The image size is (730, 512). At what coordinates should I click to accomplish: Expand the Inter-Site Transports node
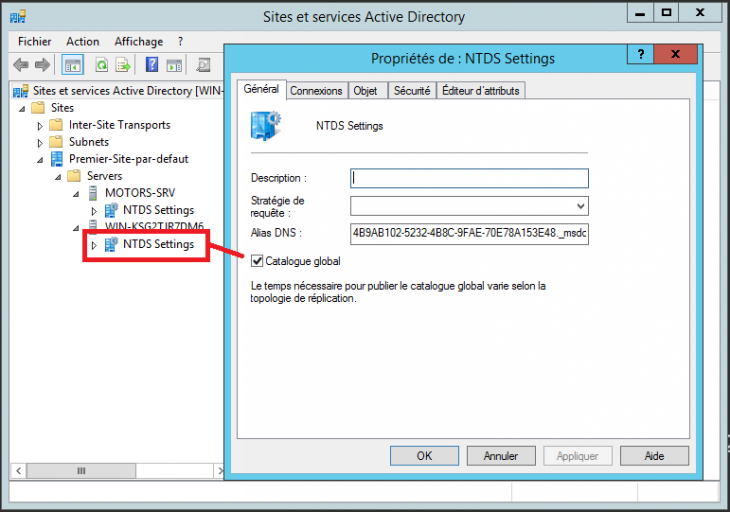(40, 126)
